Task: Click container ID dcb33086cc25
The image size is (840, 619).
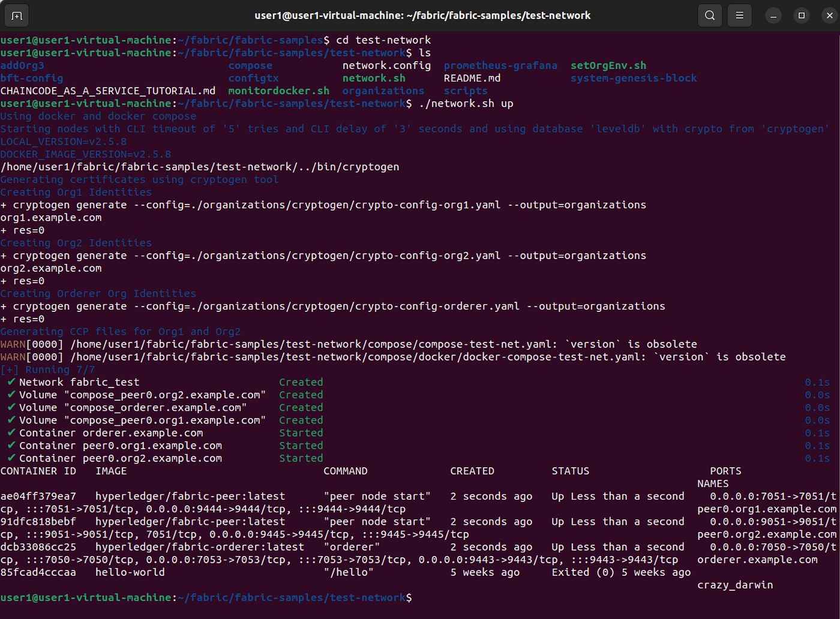Action: pos(38,547)
